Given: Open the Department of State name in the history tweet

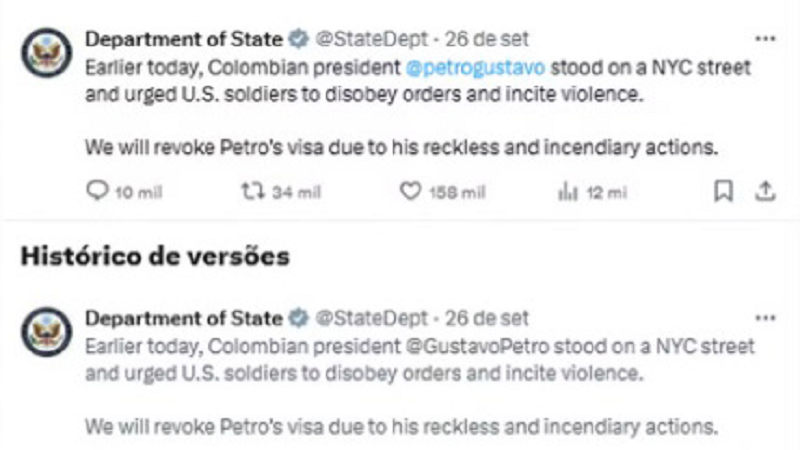Looking at the screenshot, I should (184, 318).
